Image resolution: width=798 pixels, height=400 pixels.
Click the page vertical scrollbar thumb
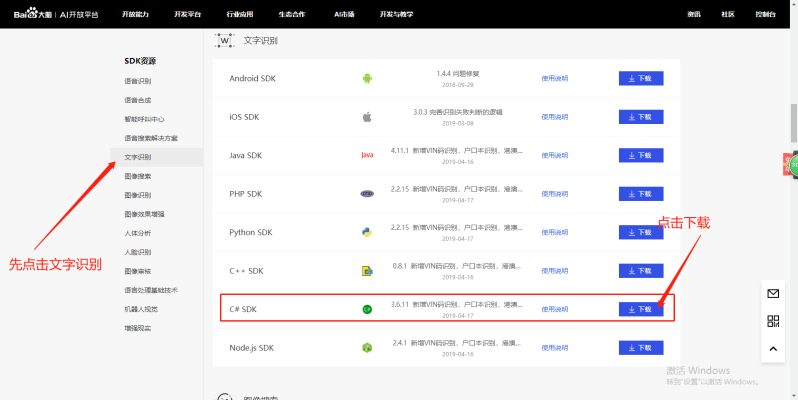coord(793,124)
